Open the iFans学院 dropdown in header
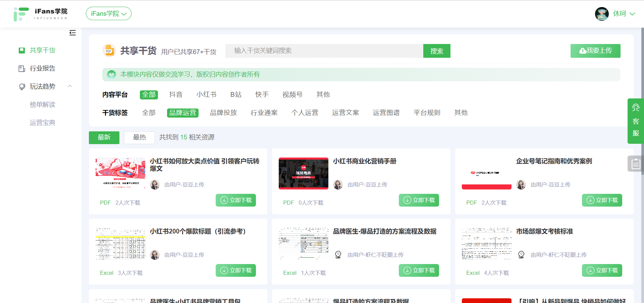The height and width of the screenshot is (303, 644). tap(109, 13)
